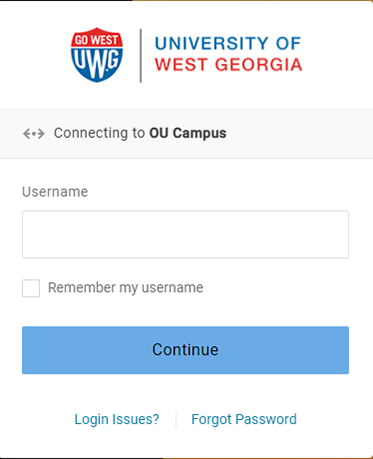Viewport: 373px width, 459px height.
Task: Click the Connecting to text
Action: point(99,133)
